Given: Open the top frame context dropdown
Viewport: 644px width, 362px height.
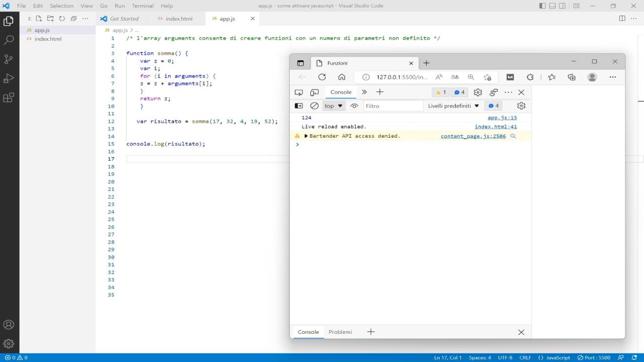Looking at the screenshot, I should [x=333, y=106].
